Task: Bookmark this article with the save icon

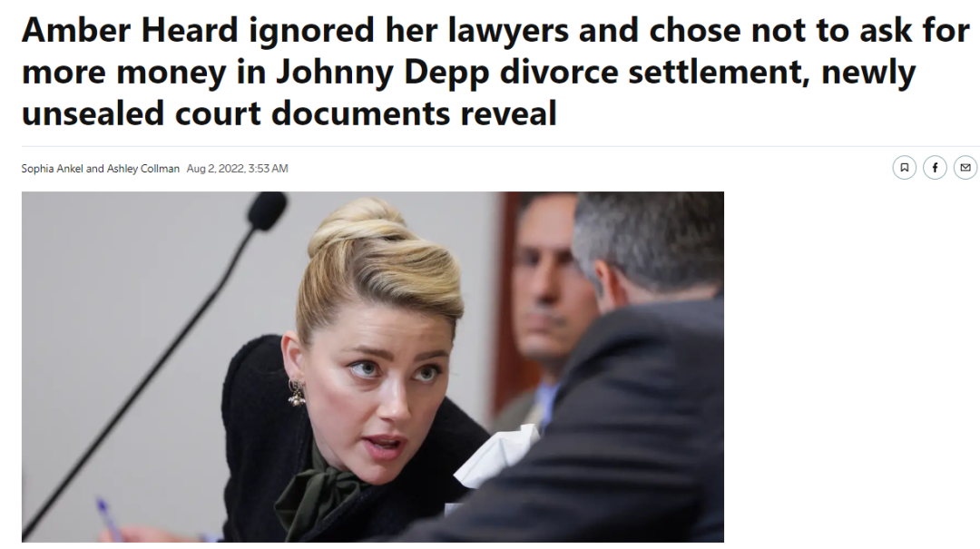Action: pyautogui.click(x=904, y=168)
